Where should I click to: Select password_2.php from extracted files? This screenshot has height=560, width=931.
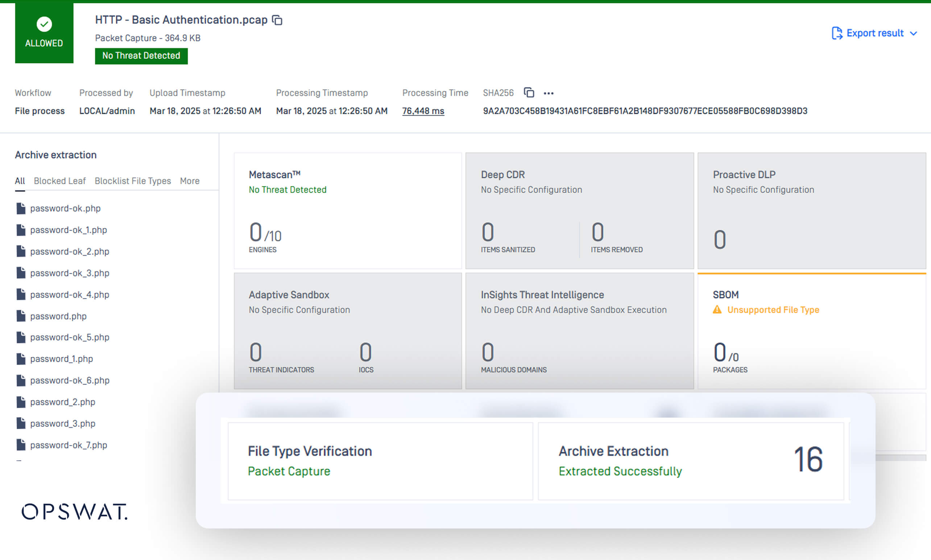[x=63, y=402]
